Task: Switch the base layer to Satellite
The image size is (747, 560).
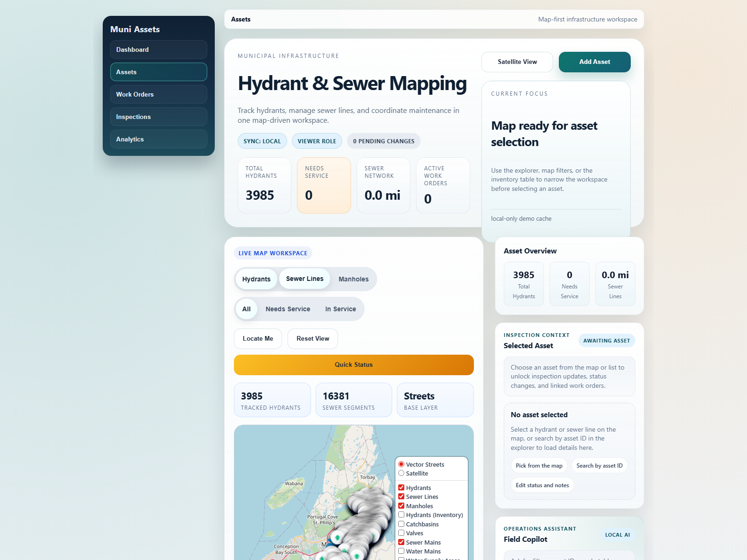Action: click(401, 473)
